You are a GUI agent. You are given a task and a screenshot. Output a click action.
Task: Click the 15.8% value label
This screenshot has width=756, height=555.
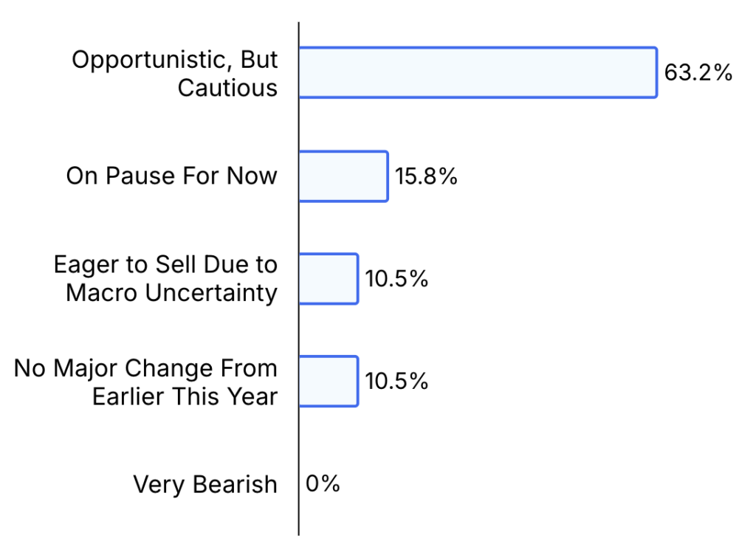click(x=426, y=176)
